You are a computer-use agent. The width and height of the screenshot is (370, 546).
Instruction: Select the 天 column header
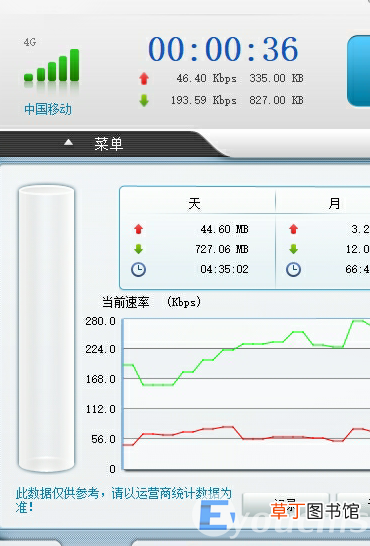point(194,203)
